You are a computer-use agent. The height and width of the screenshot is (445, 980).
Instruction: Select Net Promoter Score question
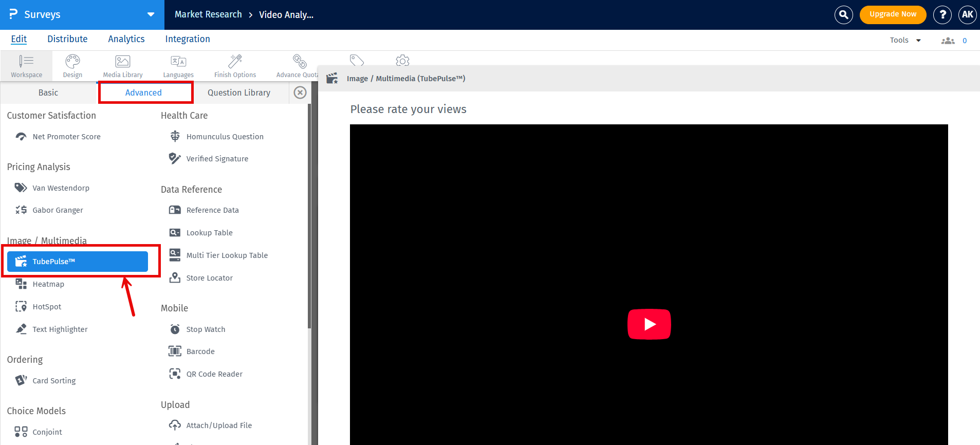pos(66,137)
